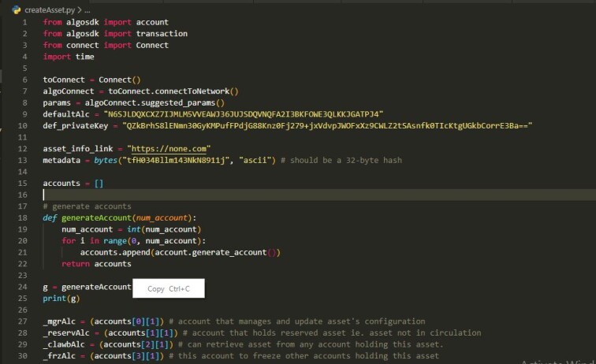Click the breadcrumb ellipsis after createAsset.py

88,10
